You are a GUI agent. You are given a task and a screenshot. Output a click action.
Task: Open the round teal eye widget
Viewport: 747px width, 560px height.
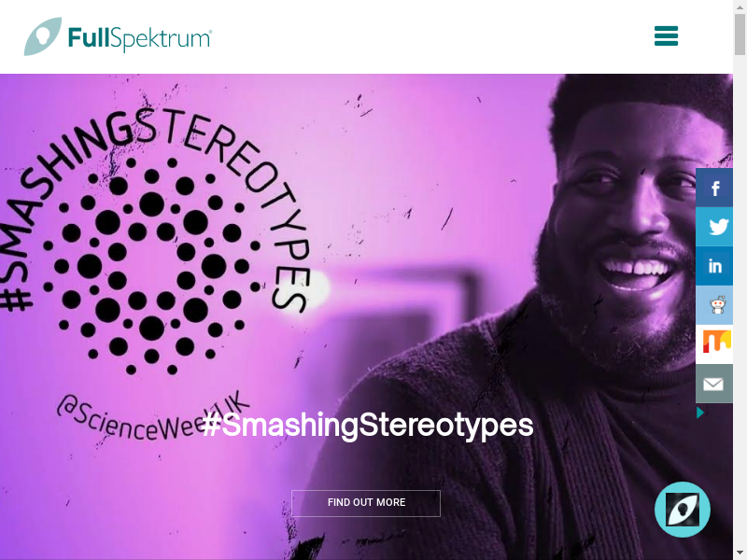[x=683, y=510]
